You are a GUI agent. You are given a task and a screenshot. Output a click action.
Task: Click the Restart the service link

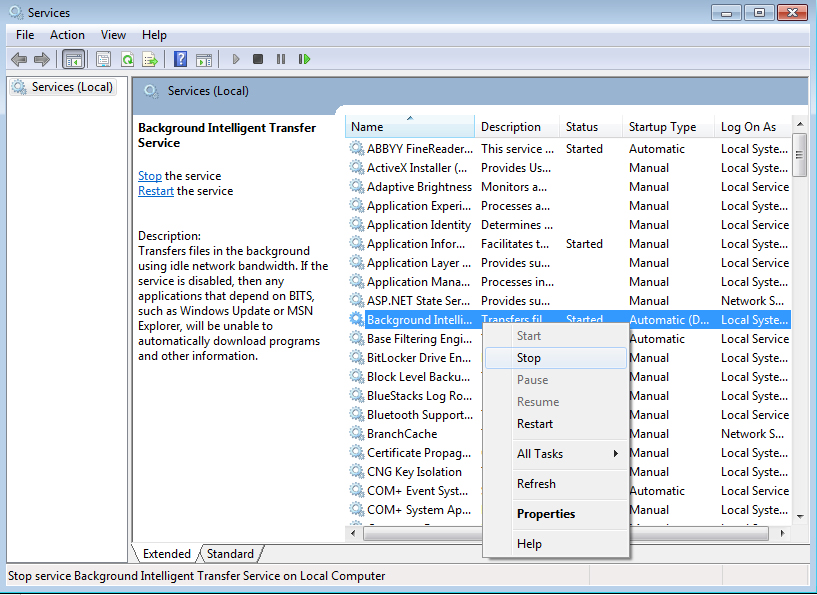tap(156, 191)
